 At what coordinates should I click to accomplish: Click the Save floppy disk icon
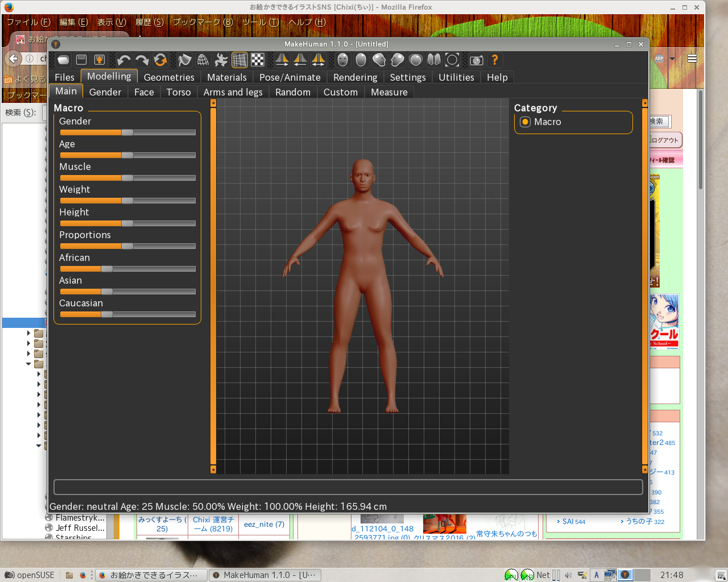[81, 60]
